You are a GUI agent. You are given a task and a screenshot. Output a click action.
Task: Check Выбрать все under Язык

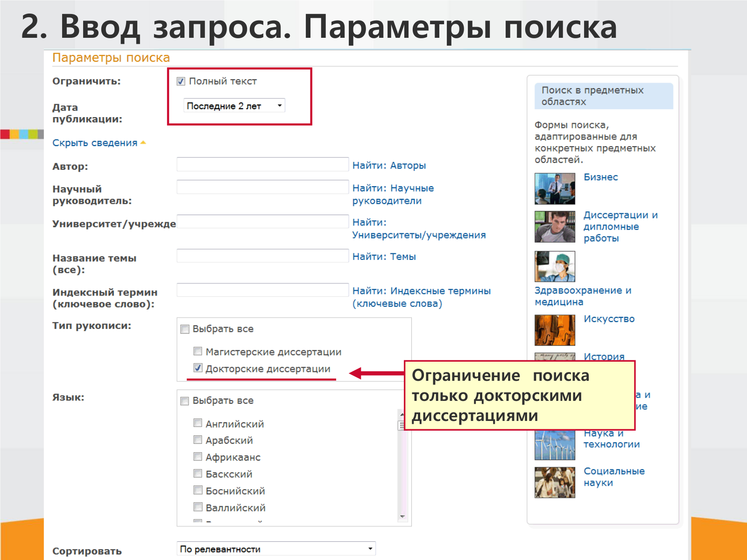[x=185, y=401]
